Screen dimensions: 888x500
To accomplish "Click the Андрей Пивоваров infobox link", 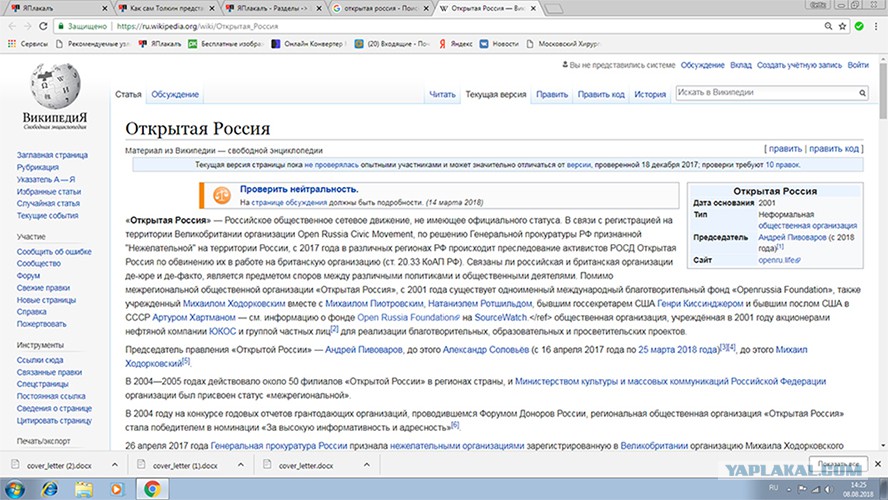I will point(792,237).
